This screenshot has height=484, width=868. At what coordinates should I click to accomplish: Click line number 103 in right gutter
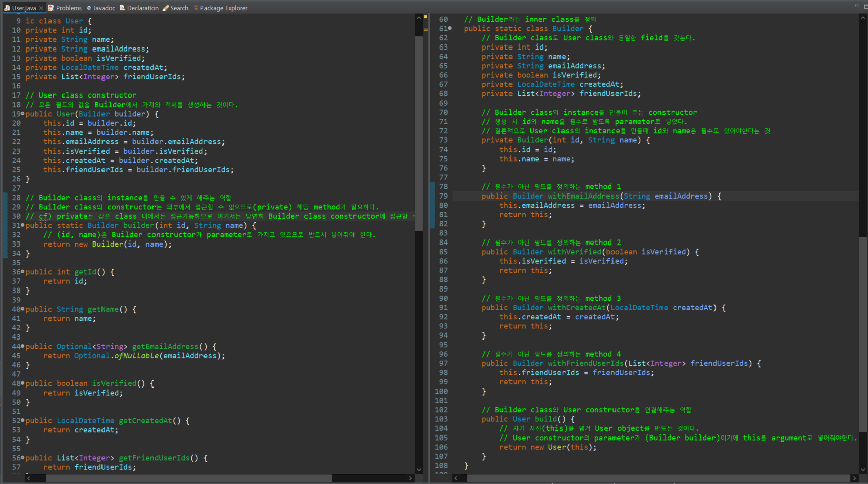pyautogui.click(x=441, y=419)
